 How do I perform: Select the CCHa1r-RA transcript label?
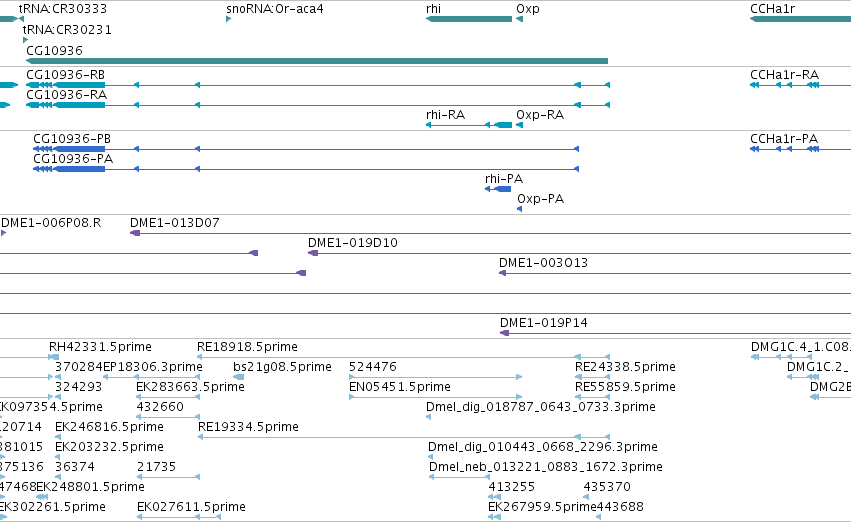point(784,74)
